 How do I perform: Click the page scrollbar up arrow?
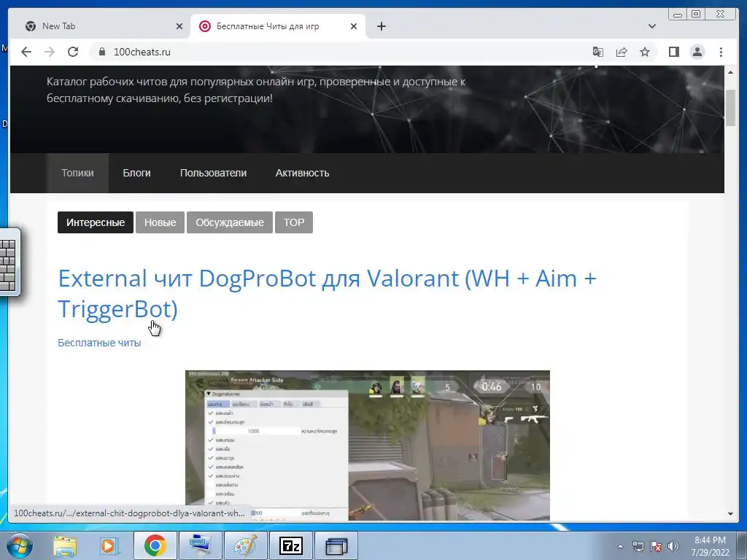[x=730, y=72]
